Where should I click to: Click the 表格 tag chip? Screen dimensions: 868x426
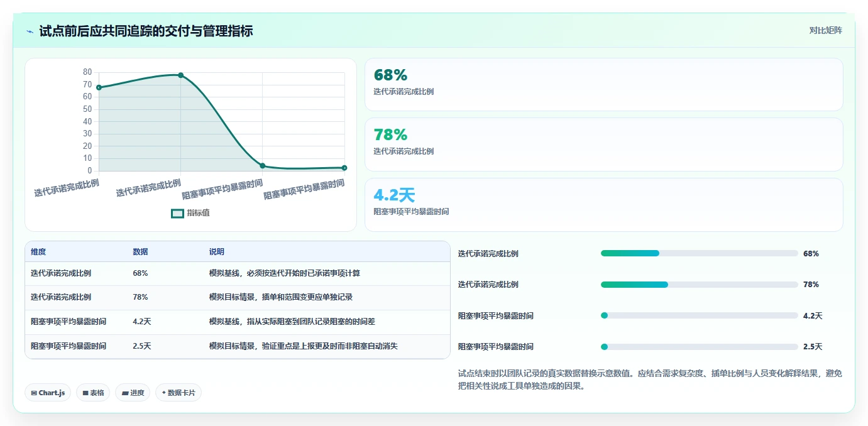pyautogui.click(x=93, y=393)
